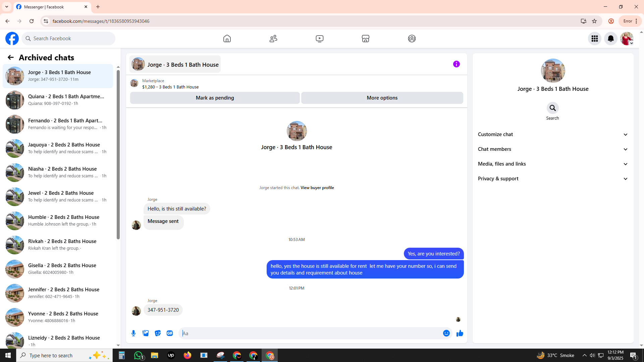Open Gisella 2 Beds 2 Baths House chat
Image resolution: width=644 pixels, height=362 pixels.
coord(58,269)
